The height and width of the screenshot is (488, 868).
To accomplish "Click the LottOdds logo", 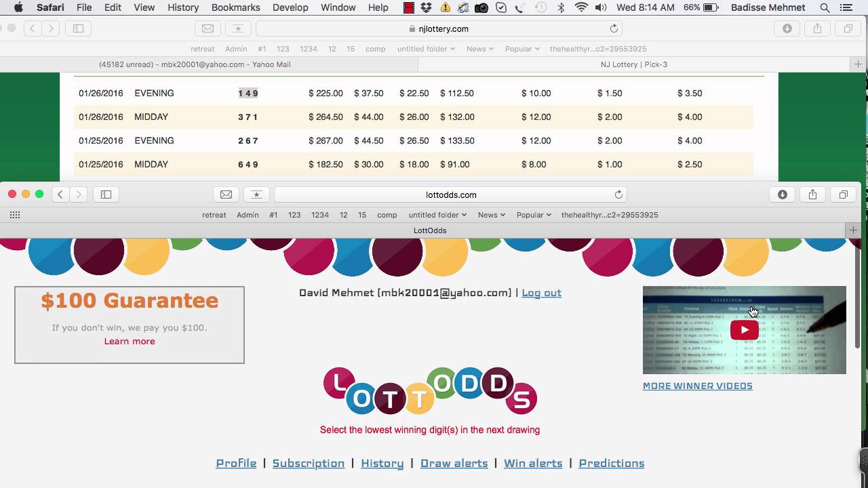I will [x=430, y=391].
